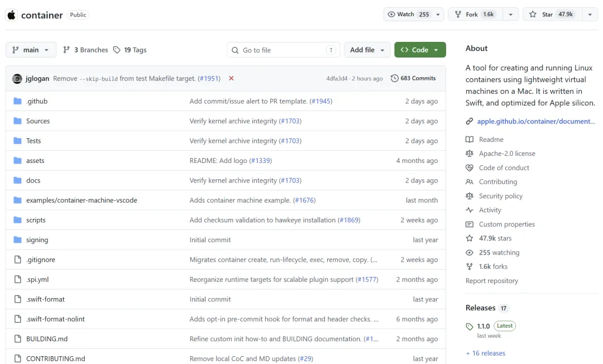Image resolution: width=603 pixels, height=364 pixels.
Task: Click the 1.1.0 release tag icon
Action: click(x=470, y=327)
